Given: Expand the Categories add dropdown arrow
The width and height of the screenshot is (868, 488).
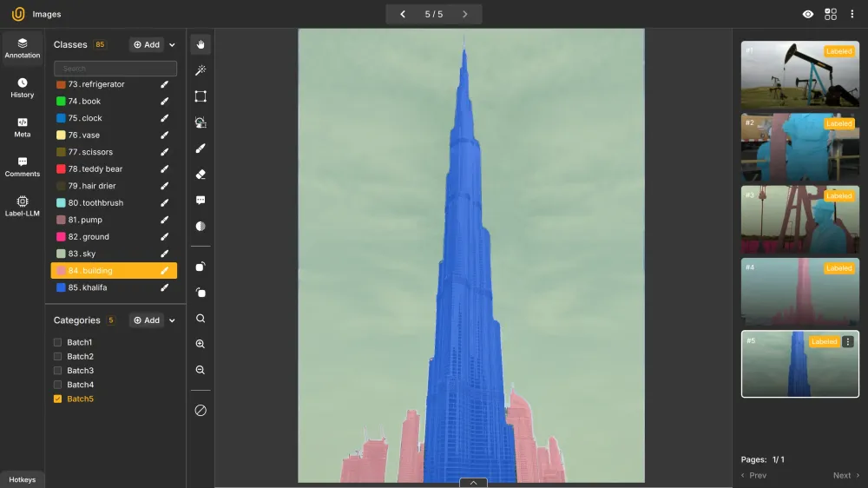Looking at the screenshot, I should (172, 320).
